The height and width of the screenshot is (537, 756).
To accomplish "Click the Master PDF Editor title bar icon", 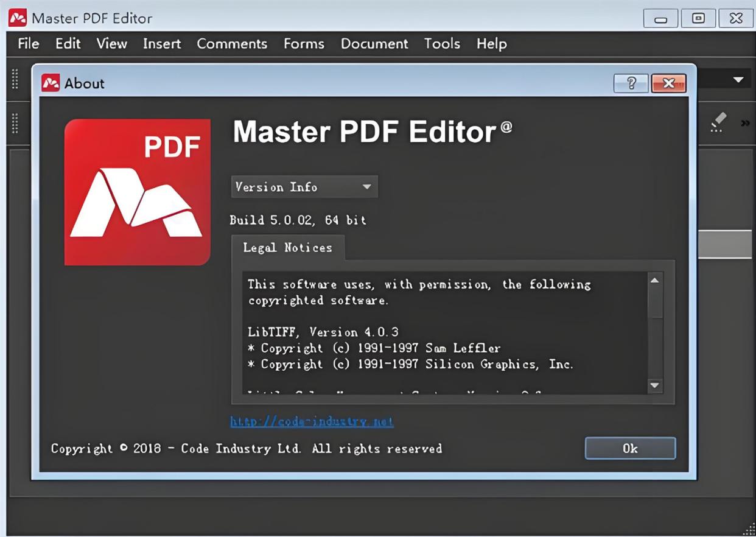I will 17,18.
